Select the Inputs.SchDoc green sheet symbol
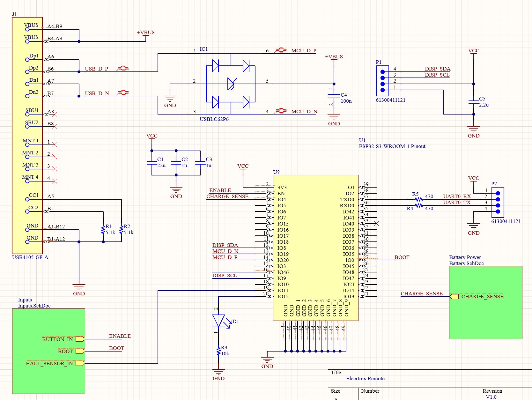Screen dimensions: 532x400 pyautogui.click(x=48, y=351)
